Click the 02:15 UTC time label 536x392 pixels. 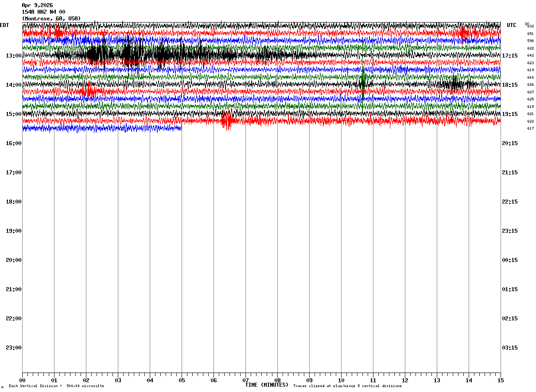[x=510, y=319]
